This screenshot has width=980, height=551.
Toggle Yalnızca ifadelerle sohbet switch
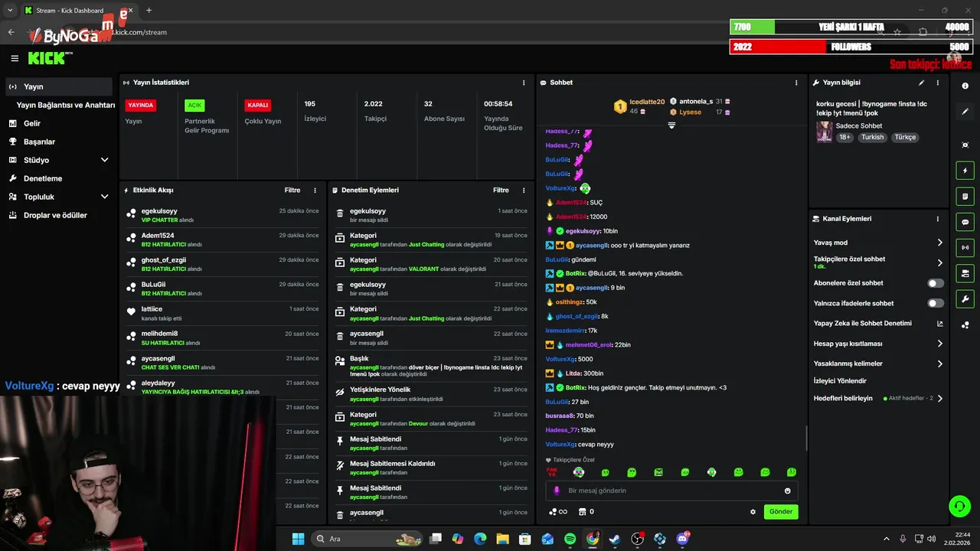pos(936,303)
